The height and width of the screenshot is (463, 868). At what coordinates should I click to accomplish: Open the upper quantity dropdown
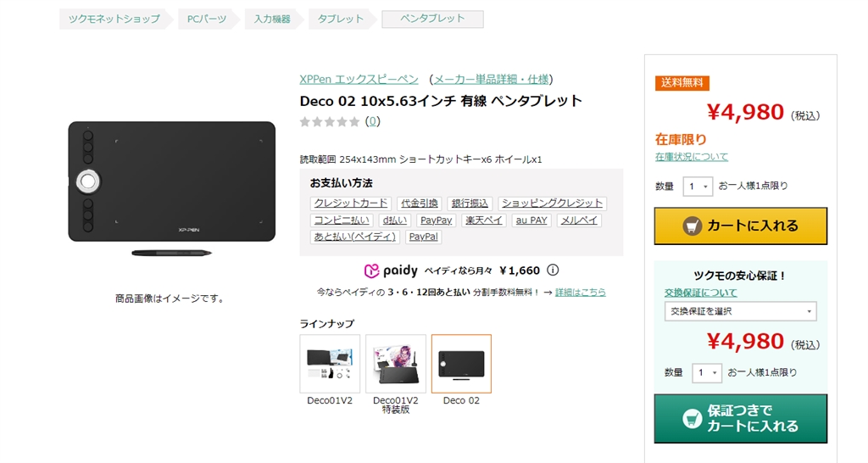[x=698, y=187]
